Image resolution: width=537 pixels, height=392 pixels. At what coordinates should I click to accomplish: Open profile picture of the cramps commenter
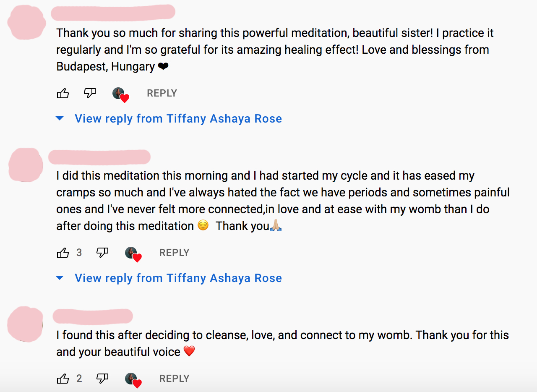[26, 165]
